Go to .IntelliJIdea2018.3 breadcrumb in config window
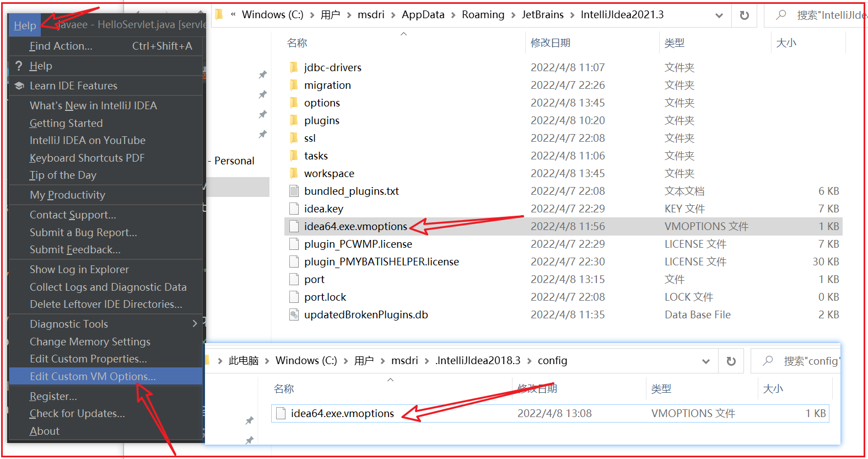This screenshot has height=459, width=868. (x=477, y=360)
